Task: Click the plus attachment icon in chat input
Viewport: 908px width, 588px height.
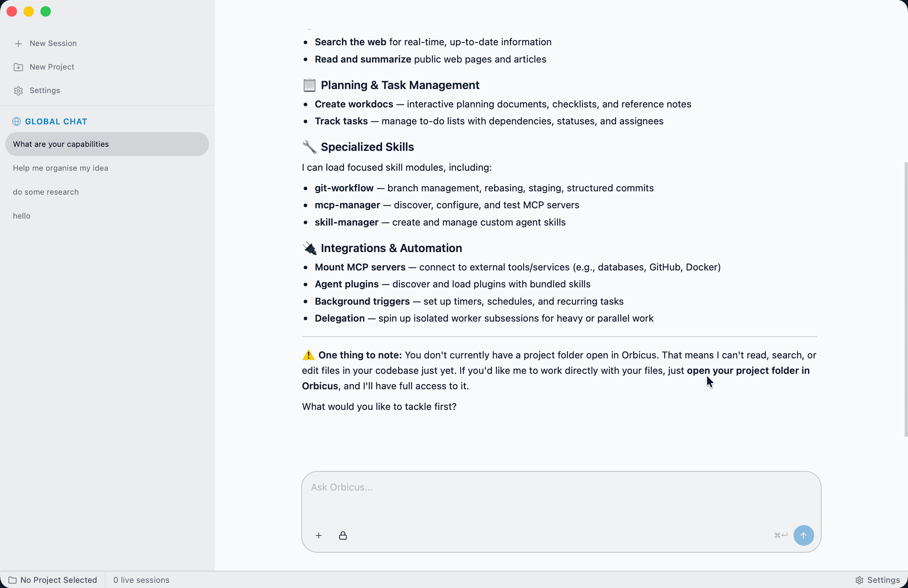Action: 319,535
